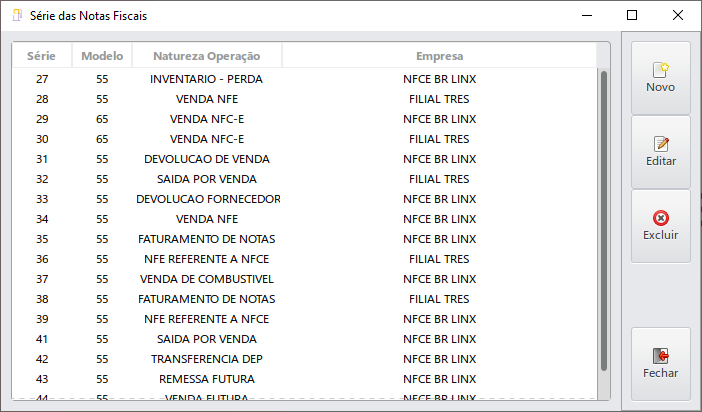Image resolution: width=702 pixels, height=412 pixels.
Task: Select the TRANSFERENCIA DEP row
Action: 205,359
